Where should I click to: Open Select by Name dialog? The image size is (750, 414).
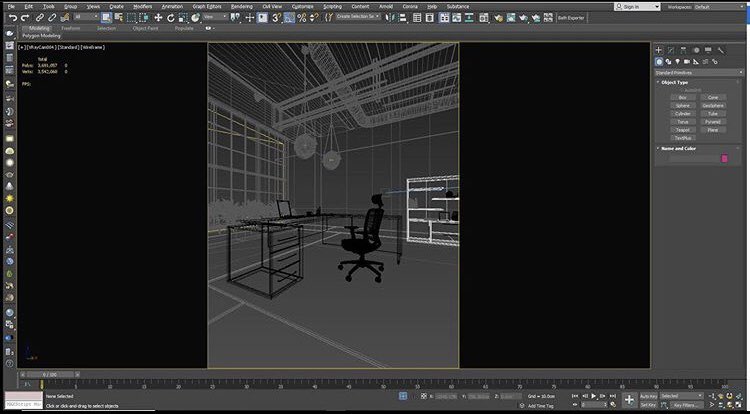pos(119,18)
